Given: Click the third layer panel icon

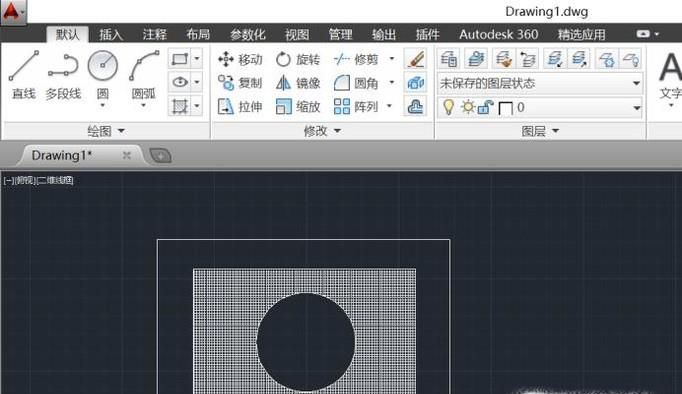Looking at the screenshot, I should (x=503, y=59).
